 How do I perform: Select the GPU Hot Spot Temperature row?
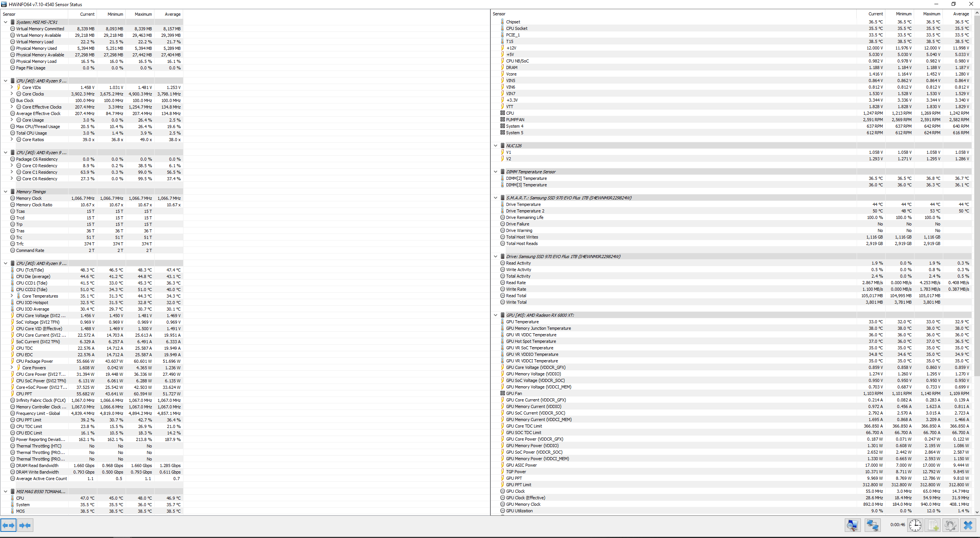coord(531,341)
